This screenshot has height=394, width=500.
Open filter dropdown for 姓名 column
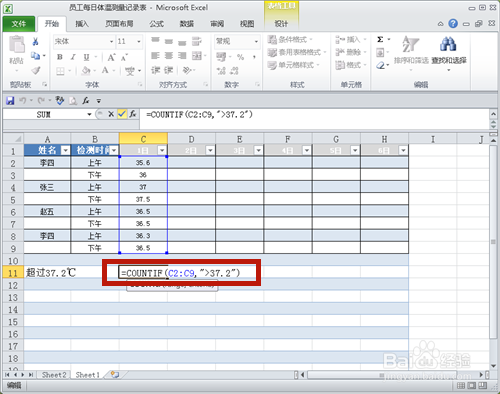[x=66, y=150]
